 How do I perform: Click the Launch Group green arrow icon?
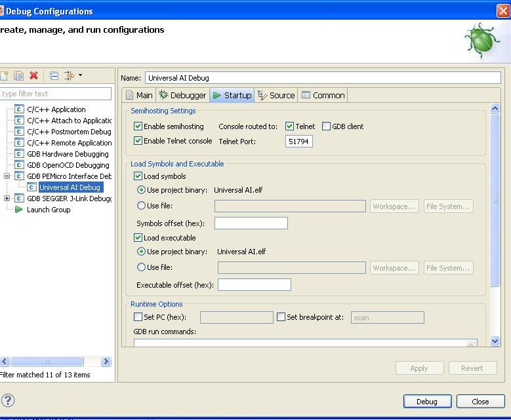[x=19, y=210]
